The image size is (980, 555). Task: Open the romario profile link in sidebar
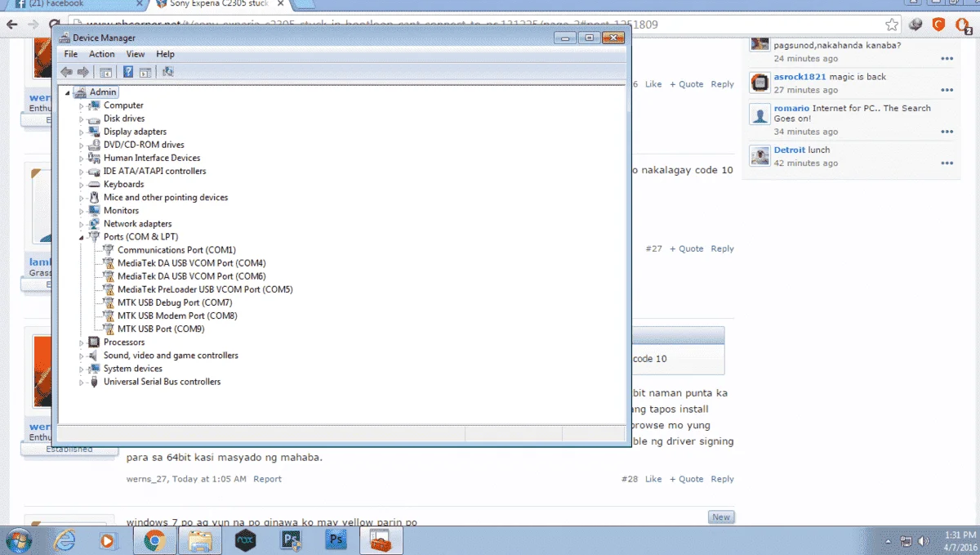[791, 108]
